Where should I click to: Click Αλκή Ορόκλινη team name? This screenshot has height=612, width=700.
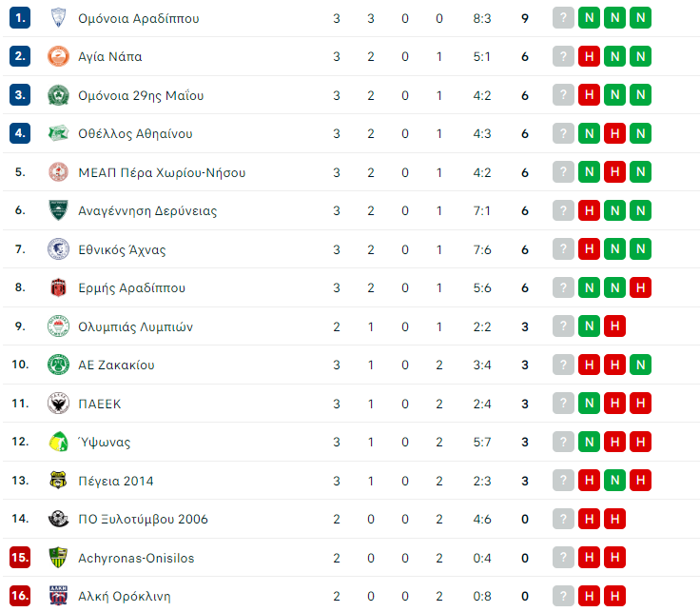[125, 597]
